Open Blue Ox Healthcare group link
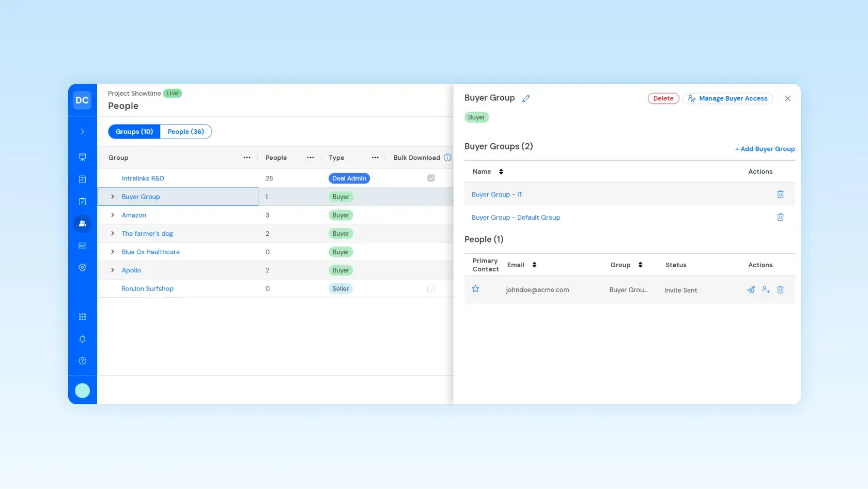The image size is (868, 489). pyautogui.click(x=150, y=252)
